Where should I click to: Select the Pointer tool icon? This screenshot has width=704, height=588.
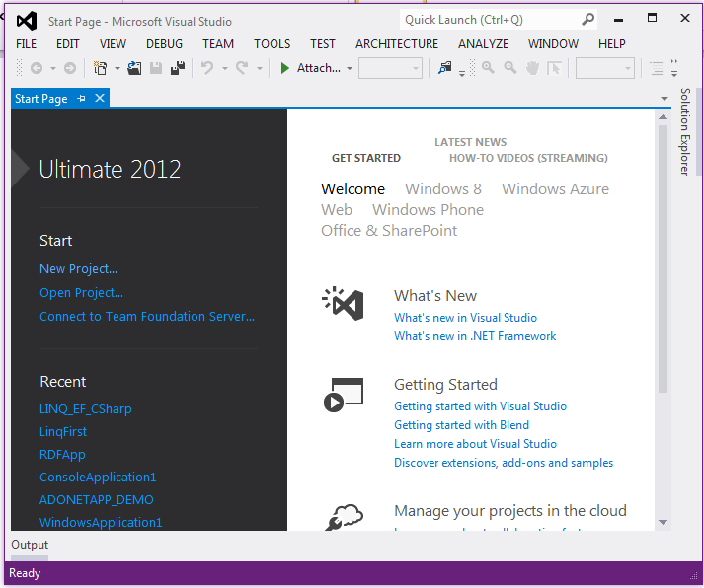pyautogui.click(x=554, y=68)
